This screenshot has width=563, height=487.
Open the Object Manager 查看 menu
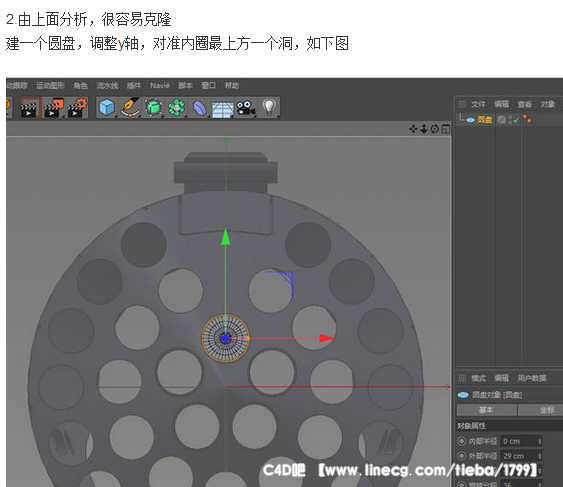pyautogui.click(x=525, y=104)
